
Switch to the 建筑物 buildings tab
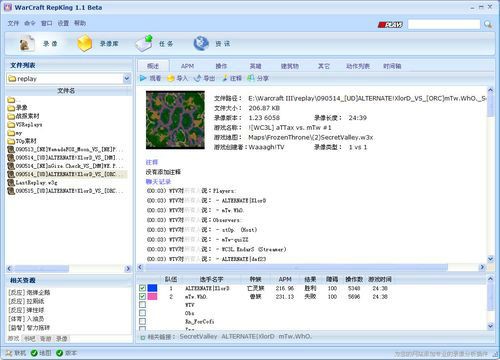(290, 66)
